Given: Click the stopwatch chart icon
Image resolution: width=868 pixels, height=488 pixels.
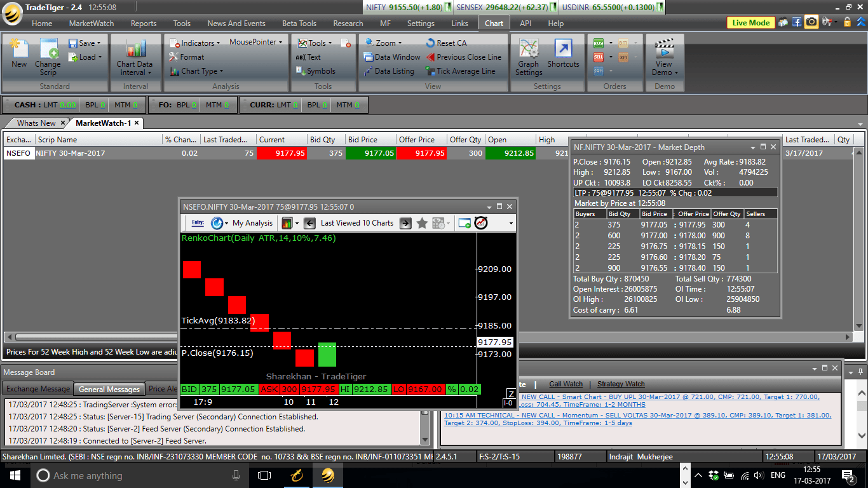Looking at the screenshot, I should point(481,223).
